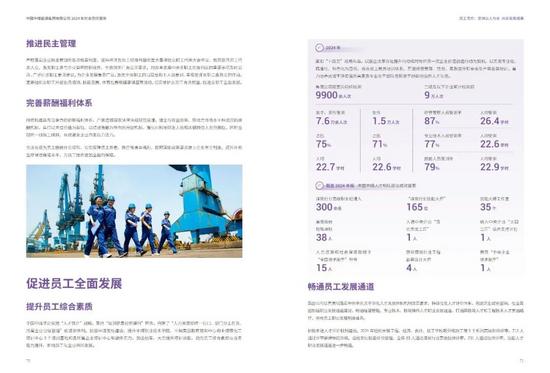Open the photo of workers in blue uniforms

(x=134, y=211)
